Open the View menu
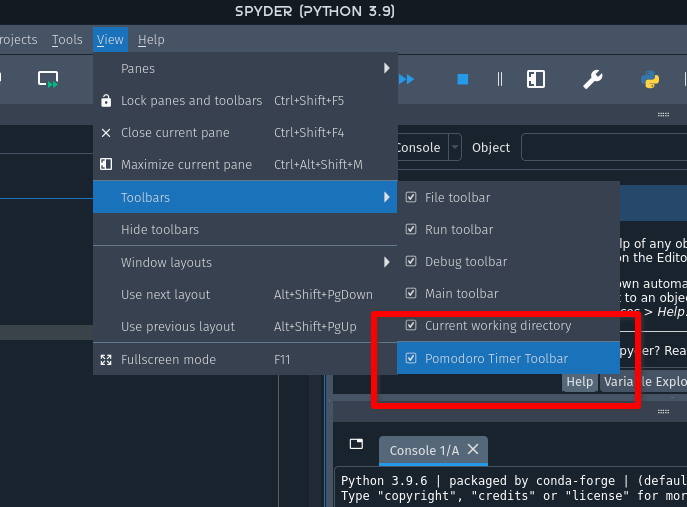 [110, 39]
